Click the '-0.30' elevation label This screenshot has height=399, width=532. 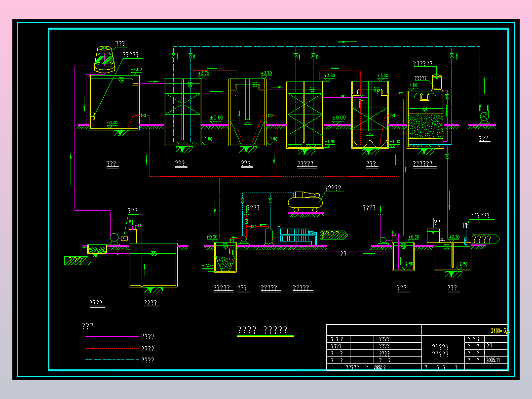(112, 123)
